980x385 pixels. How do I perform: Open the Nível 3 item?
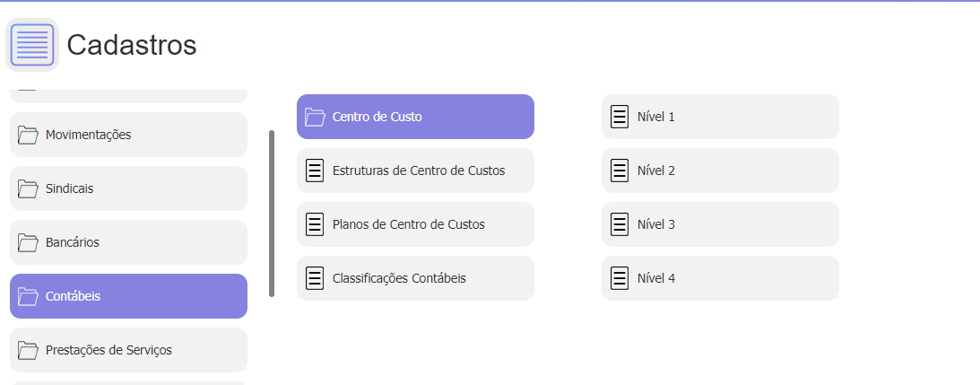pyautogui.click(x=720, y=224)
